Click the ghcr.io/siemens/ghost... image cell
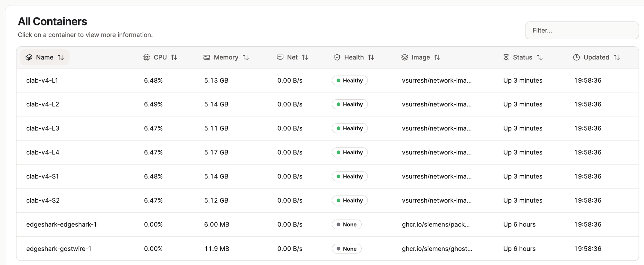 [437, 249]
